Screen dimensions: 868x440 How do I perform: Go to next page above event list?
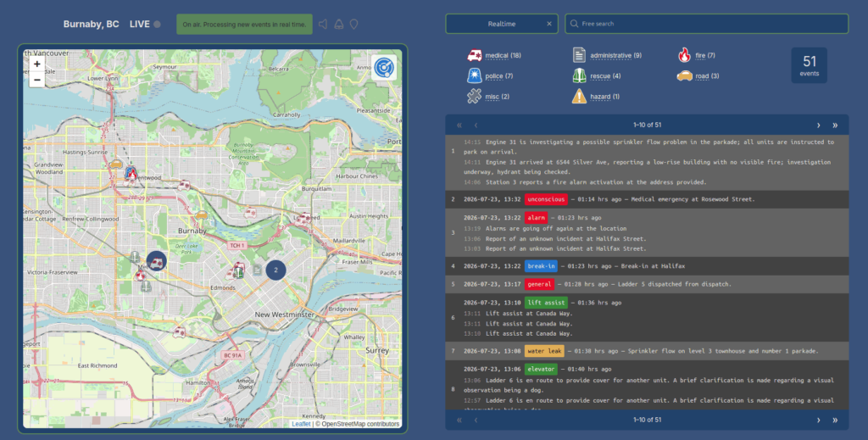coord(818,125)
